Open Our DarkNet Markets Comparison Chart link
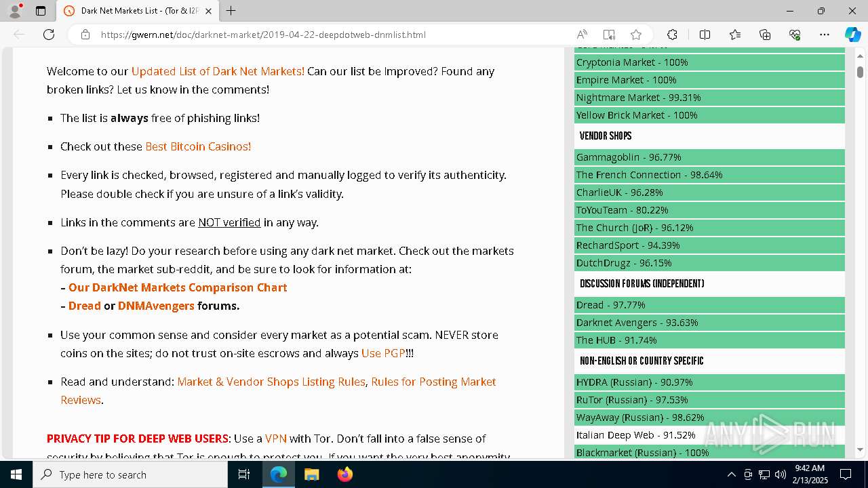This screenshot has width=868, height=488. pyautogui.click(x=178, y=287)
